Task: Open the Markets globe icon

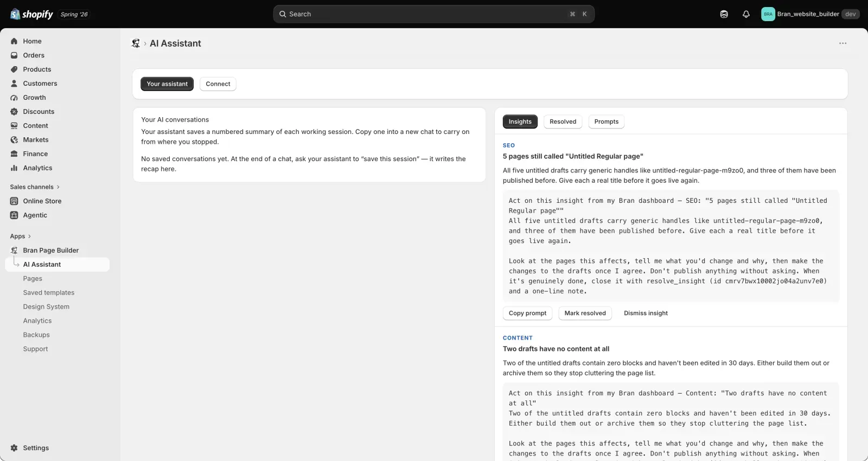Action: 14,140
